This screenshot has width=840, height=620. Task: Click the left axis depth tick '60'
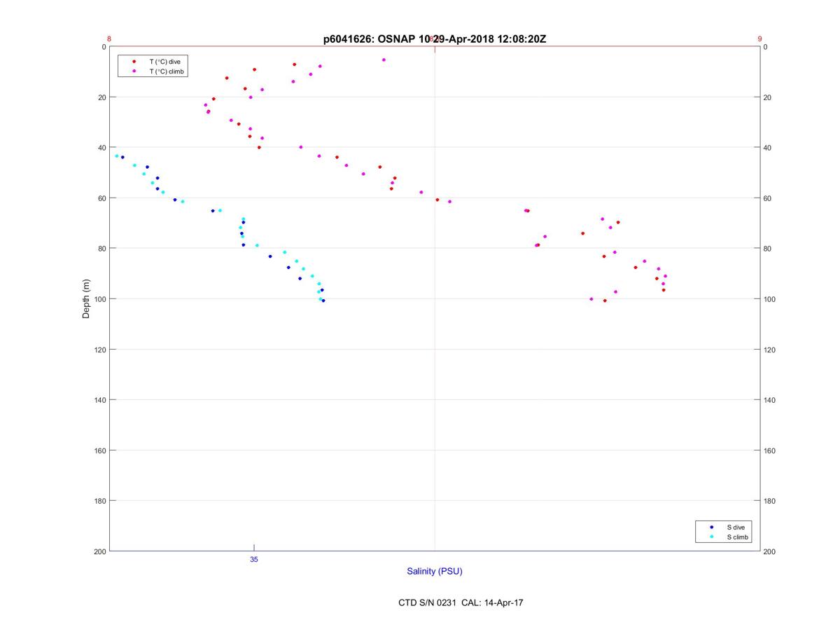(x=101, y=198)
